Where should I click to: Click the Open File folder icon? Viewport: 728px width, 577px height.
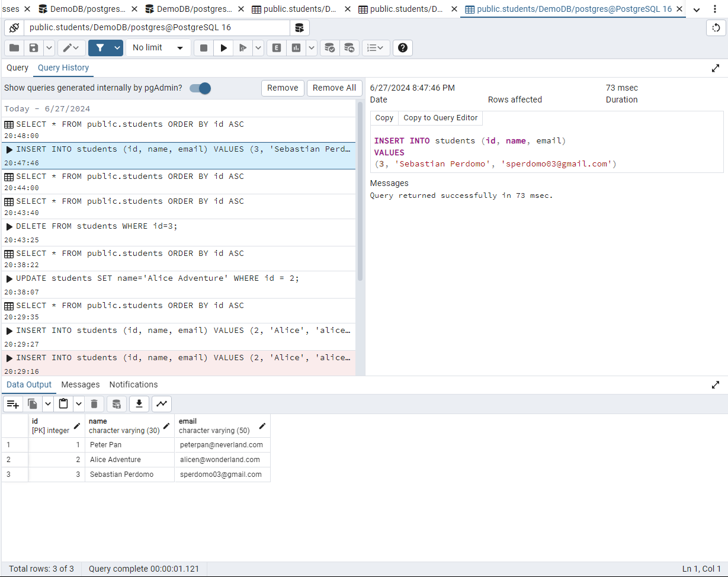(14, 48)
